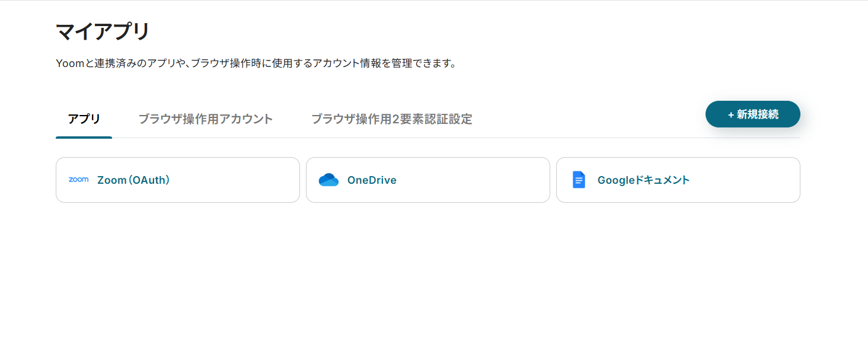Image resolution: width=868 pixels, height=361 pixels.
Task: Click the Google Docs blue document icon
Action: [579, 180]
